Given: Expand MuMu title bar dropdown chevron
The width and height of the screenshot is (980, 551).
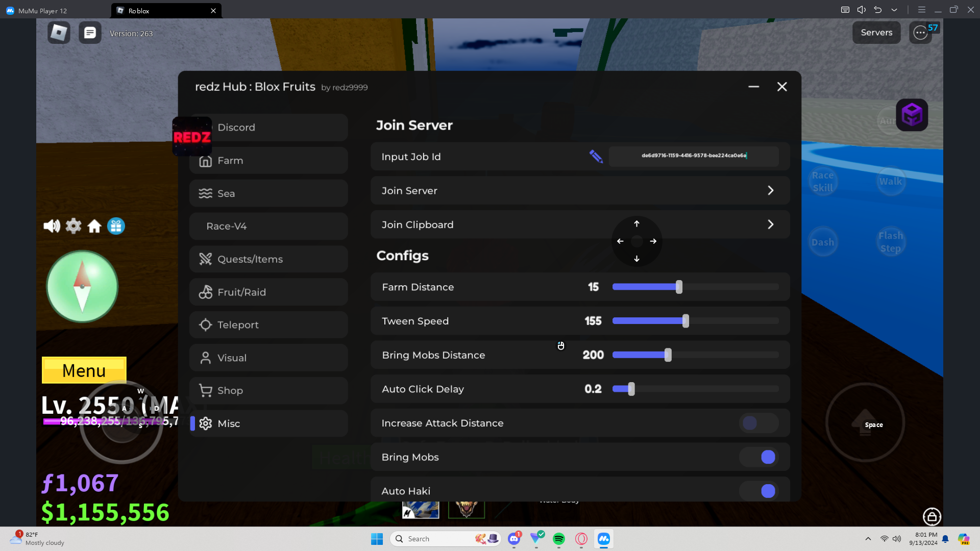Looking at the screenshot, I should [894, 10].
